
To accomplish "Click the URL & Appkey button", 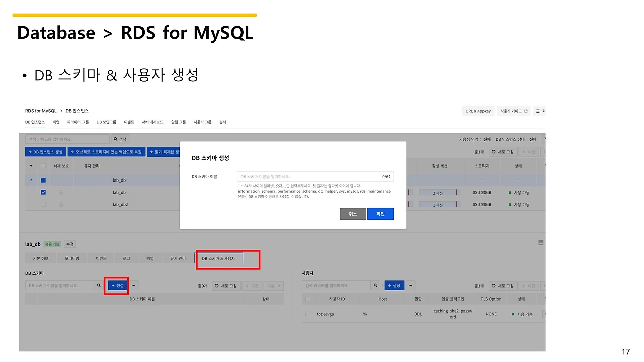I will pyautogui.click(x=478, y=111).
